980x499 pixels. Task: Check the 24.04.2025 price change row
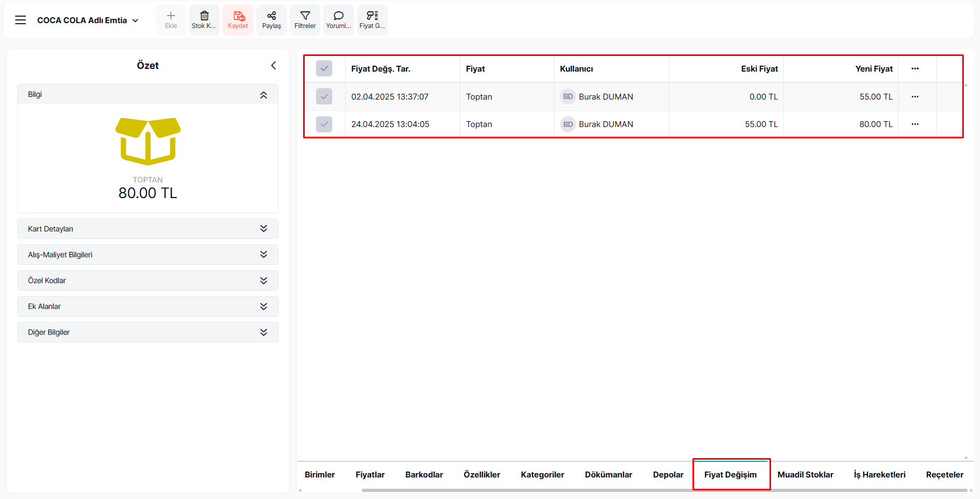tap(324, 124)
